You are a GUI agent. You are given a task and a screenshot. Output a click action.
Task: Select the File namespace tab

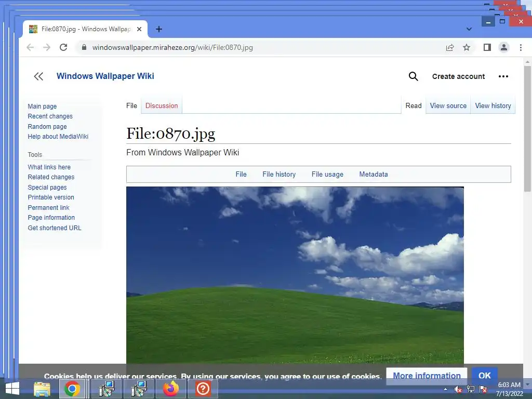[131, 105]
